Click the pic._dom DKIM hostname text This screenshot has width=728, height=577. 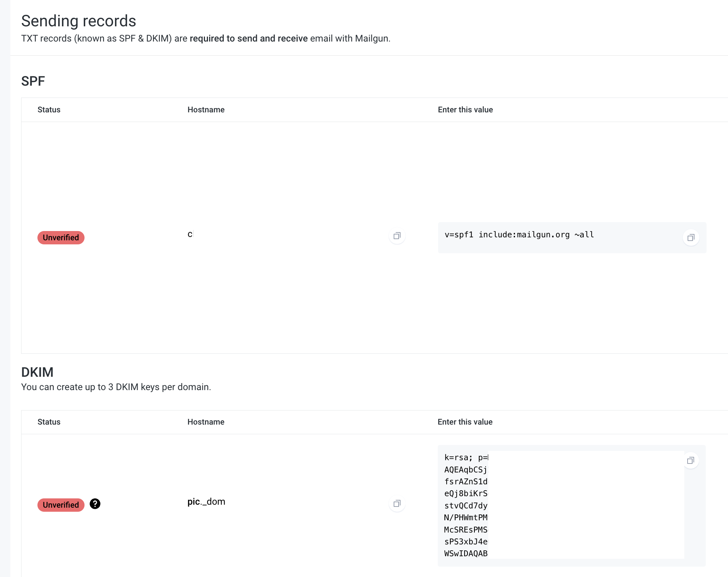click(206, 502)
